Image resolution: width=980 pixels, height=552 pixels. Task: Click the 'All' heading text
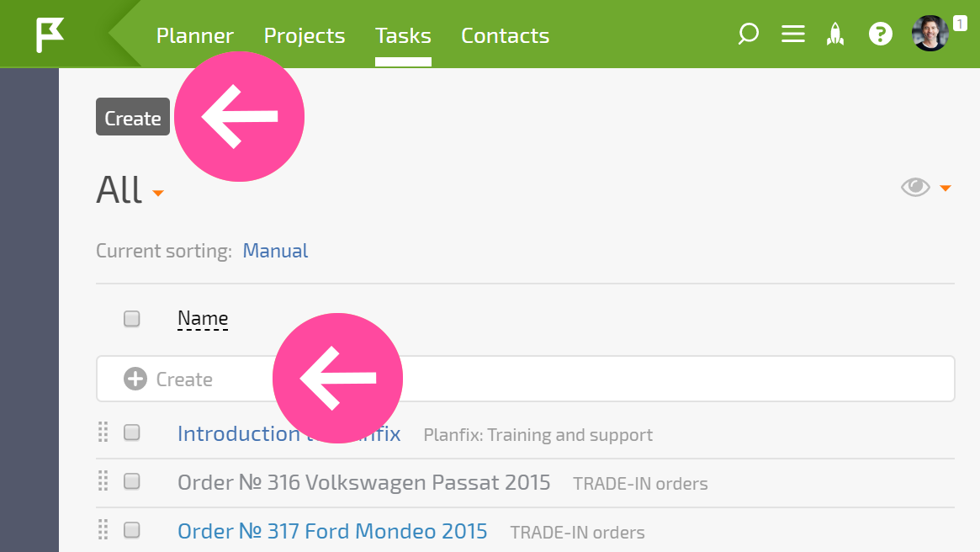pyautogui.click(x=119, y=189)
